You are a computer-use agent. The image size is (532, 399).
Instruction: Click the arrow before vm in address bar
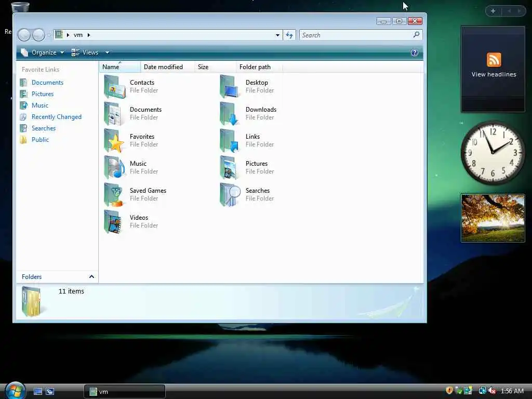[x=68, y=35]
